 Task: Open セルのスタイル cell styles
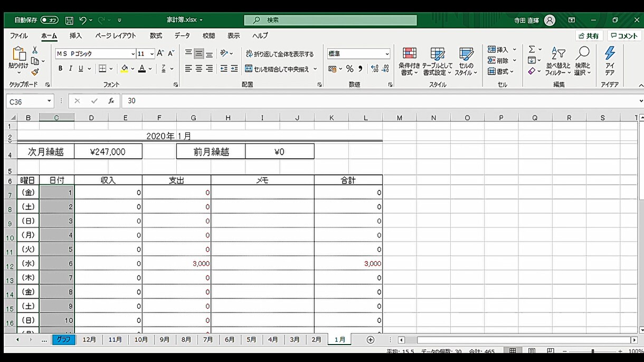click(466, 61)
